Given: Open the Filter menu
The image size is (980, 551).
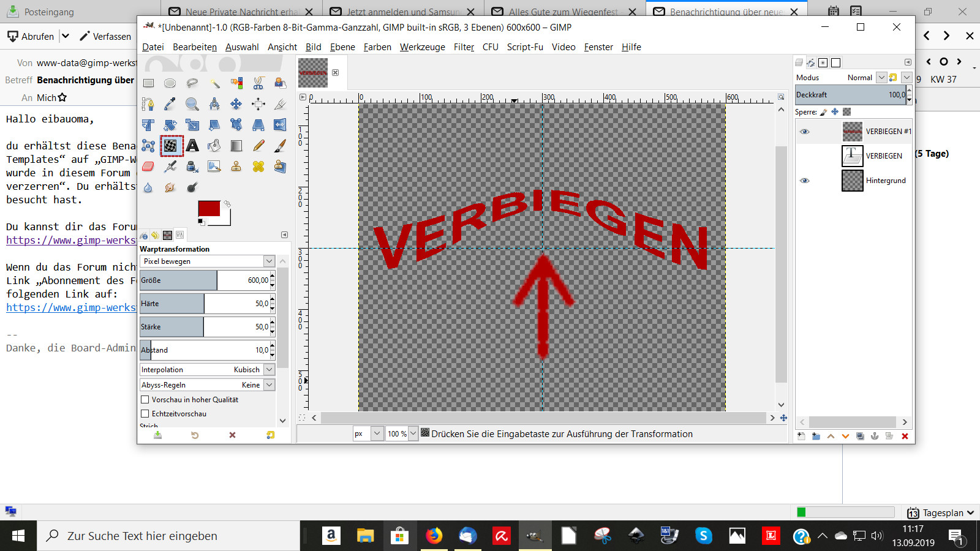Looking at the screenshot, I should click(x=464, y=47).
